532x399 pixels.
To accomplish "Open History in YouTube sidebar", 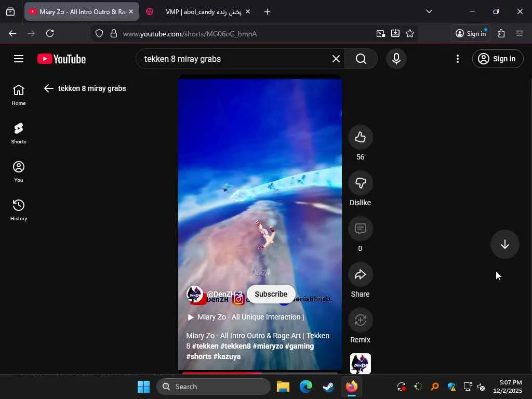I will [19, 210].
